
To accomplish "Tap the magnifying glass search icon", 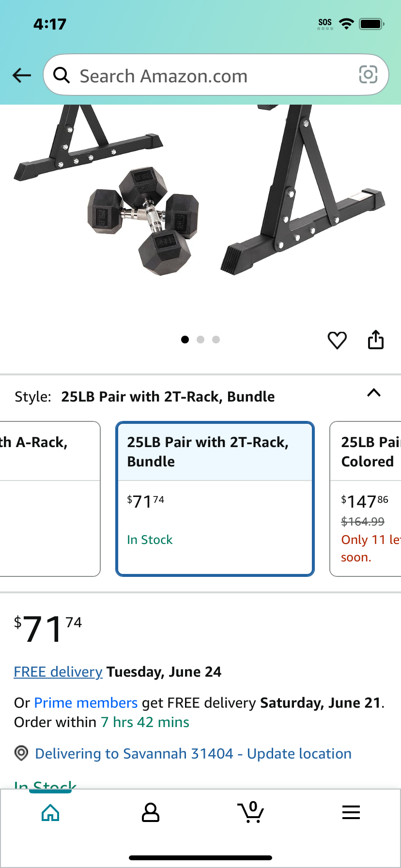I will pos(62,75).
